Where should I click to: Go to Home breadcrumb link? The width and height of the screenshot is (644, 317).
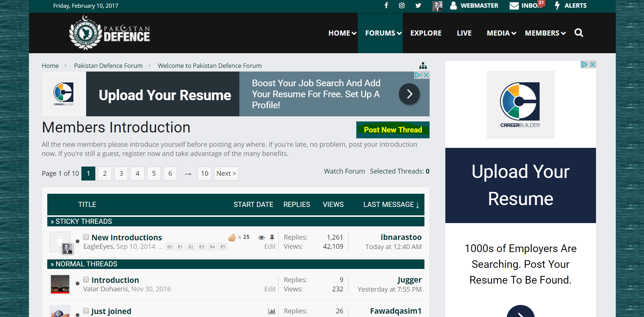50,66
